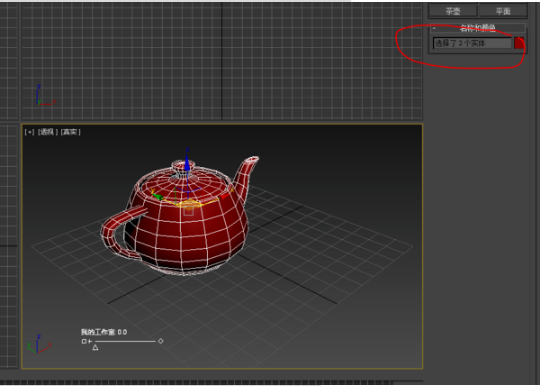Open the [+] viewport general menu
540x386 pixels.
pyautogui.click(x=30, y=132)
